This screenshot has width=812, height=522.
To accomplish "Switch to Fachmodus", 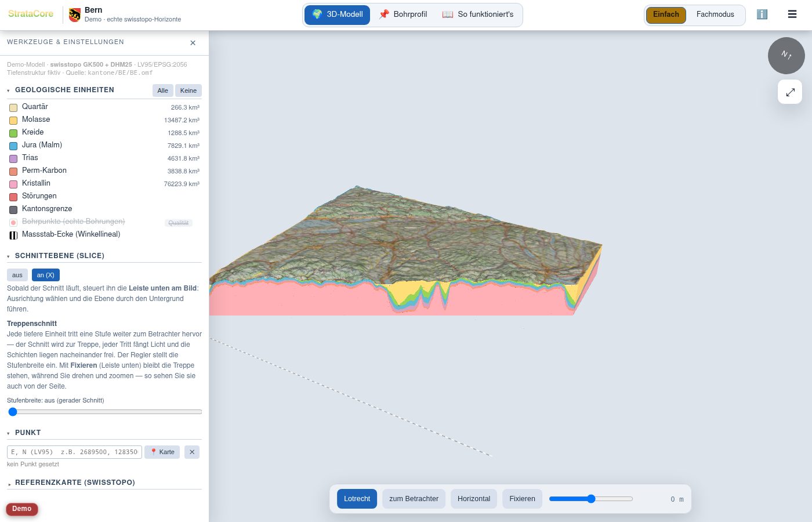I will point(715,14).
